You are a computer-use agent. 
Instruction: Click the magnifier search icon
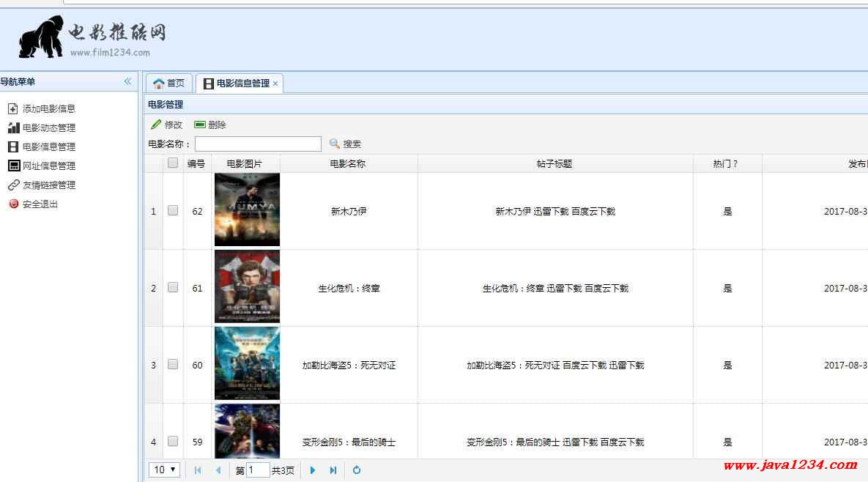[x=334, y=144]
